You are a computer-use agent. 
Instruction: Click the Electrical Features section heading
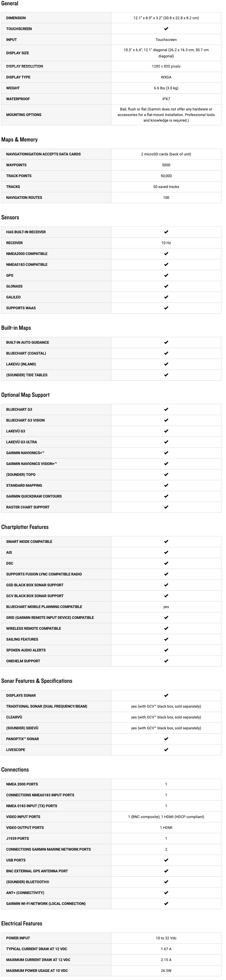pos(22,923)
